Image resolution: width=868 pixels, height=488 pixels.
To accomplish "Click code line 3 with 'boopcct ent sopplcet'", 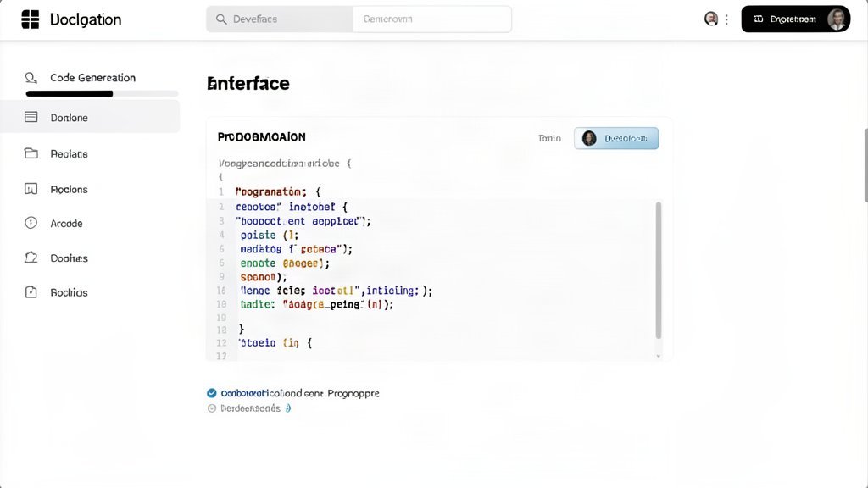I will [x=303, y=221].
